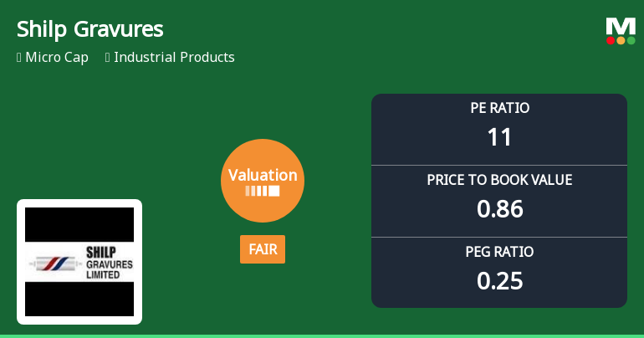
Task: Select the Micro Cap label
Action: [57, 58]
